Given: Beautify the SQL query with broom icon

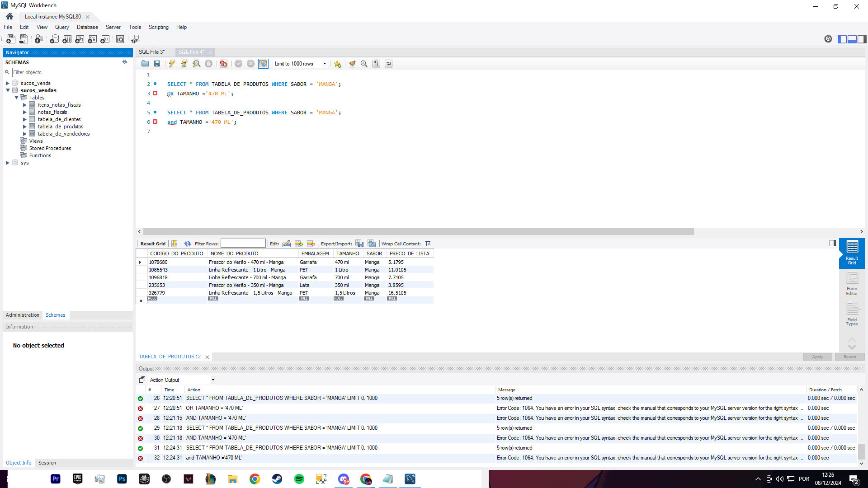Looking at the screenshot, I should point(352,64).
